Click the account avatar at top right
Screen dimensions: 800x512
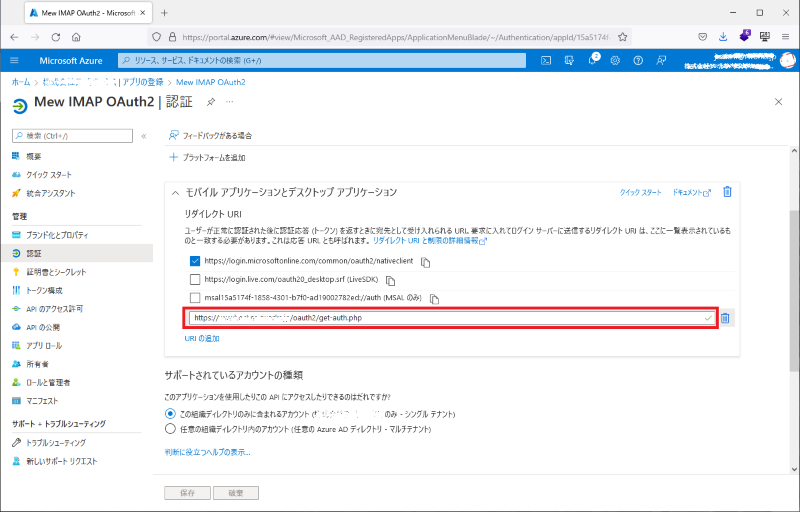pos(788,60)
